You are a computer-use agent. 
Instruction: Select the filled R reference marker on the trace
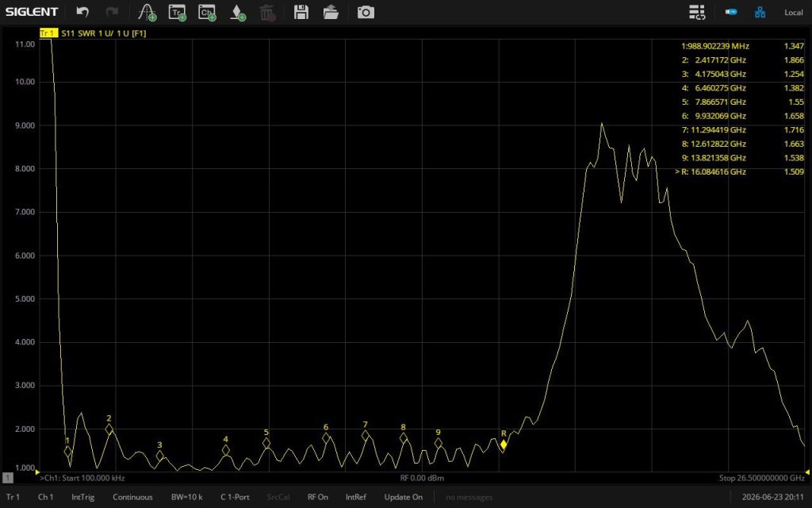click(504, 444)
